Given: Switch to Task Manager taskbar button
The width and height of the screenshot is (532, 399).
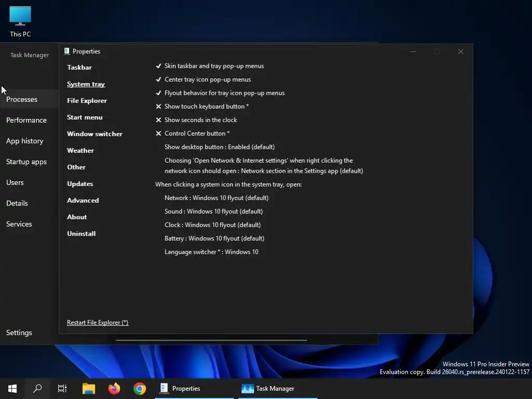Looking at the screenshot, I should [278, 389].
